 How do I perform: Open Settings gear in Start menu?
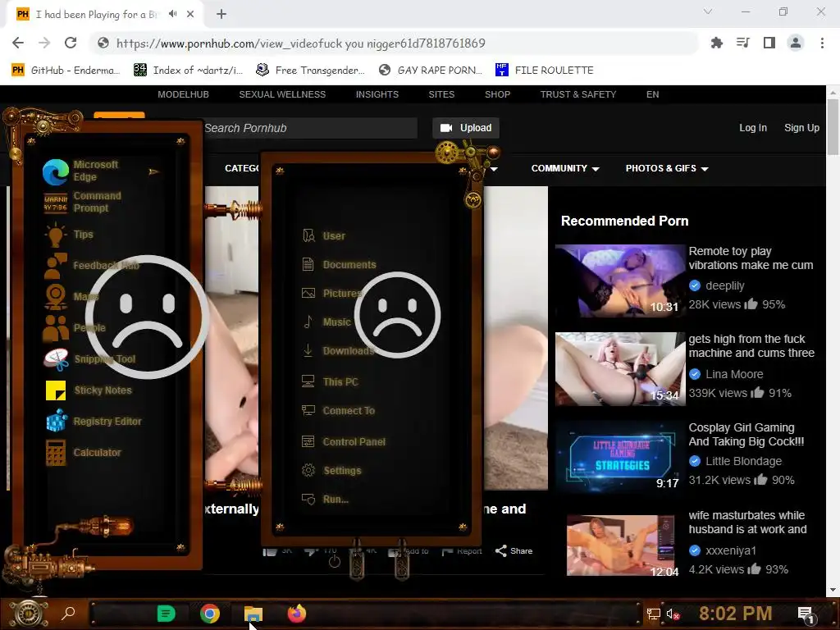click(x=331, y=470)
